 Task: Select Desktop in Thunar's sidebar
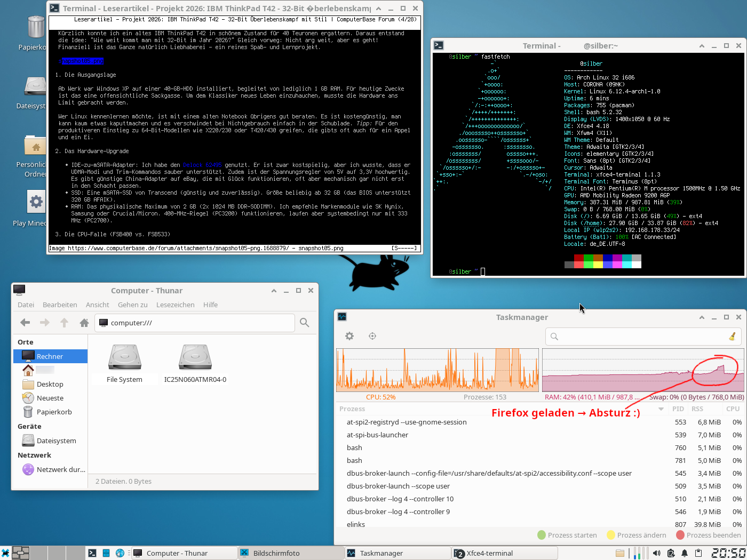(50, 384)
